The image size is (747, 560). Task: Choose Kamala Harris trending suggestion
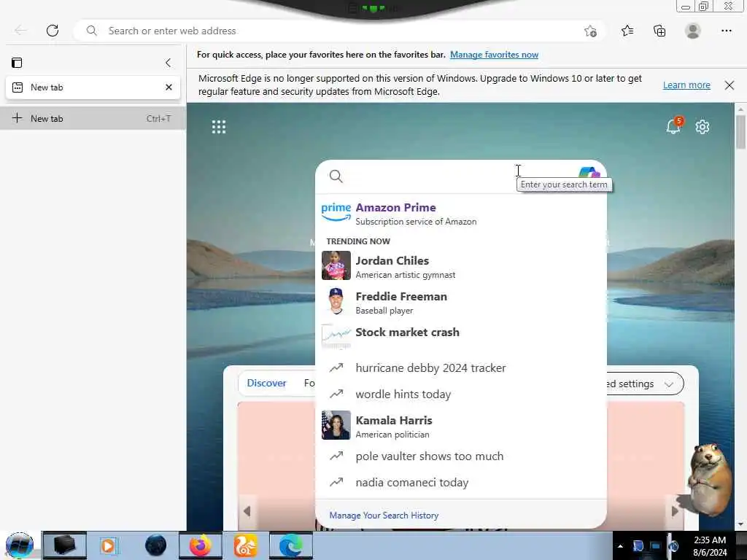pyautogui.click(x=461, y=426)
